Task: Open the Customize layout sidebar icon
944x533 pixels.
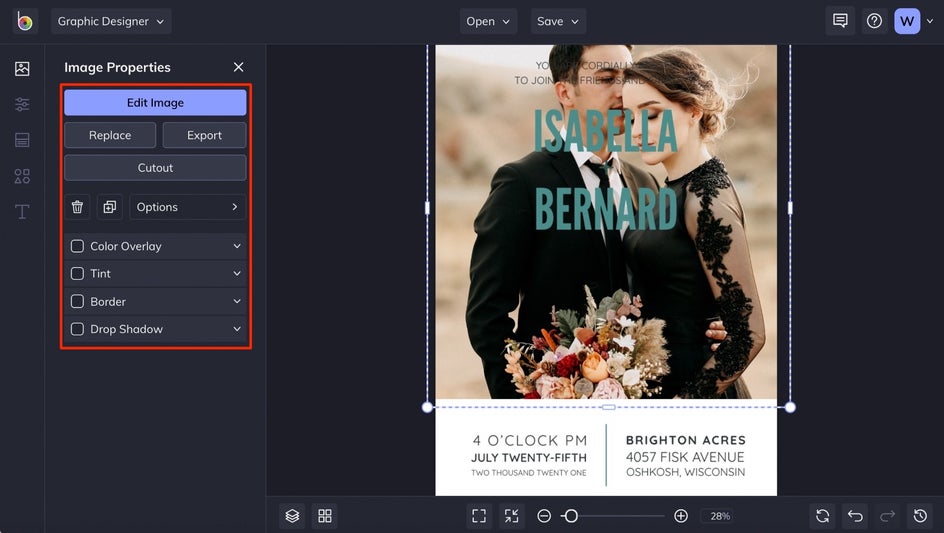Action: pyautogui.click(x=22, y=140)
